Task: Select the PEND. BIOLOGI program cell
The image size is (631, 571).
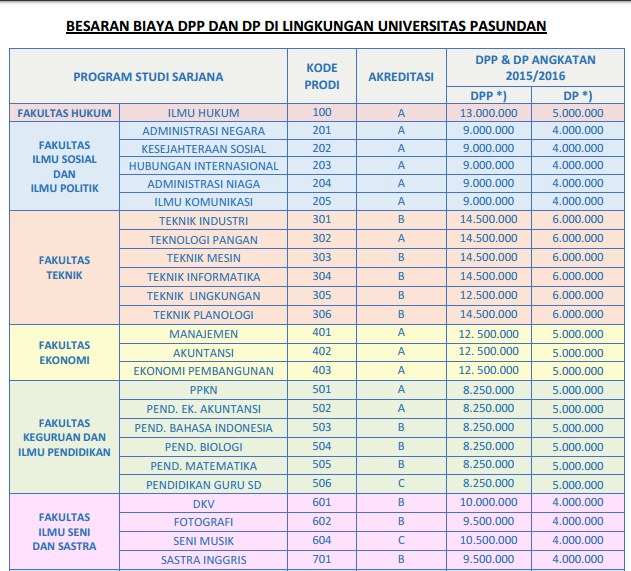Action: click(203, 447)
